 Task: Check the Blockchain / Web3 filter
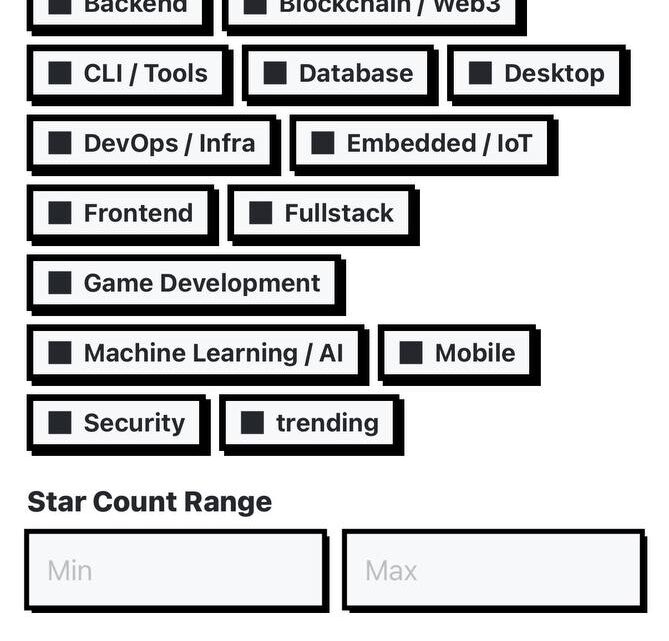pos(255,6)
